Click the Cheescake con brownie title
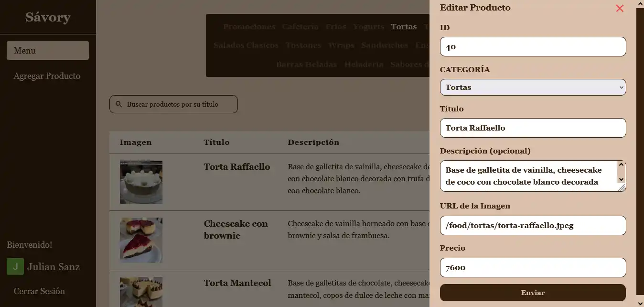The height and width of the screenshot is (307, 644). pos(236,230)
